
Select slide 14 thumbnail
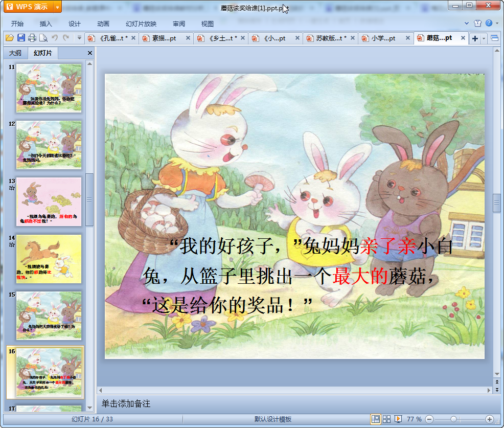pyautogui.click(x=49, y=259)
